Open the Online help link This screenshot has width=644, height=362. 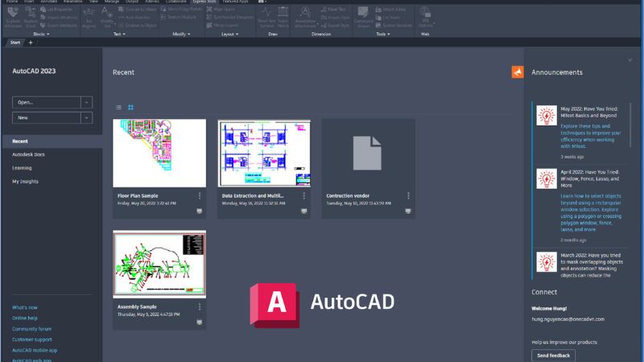[x=25, y=318]
